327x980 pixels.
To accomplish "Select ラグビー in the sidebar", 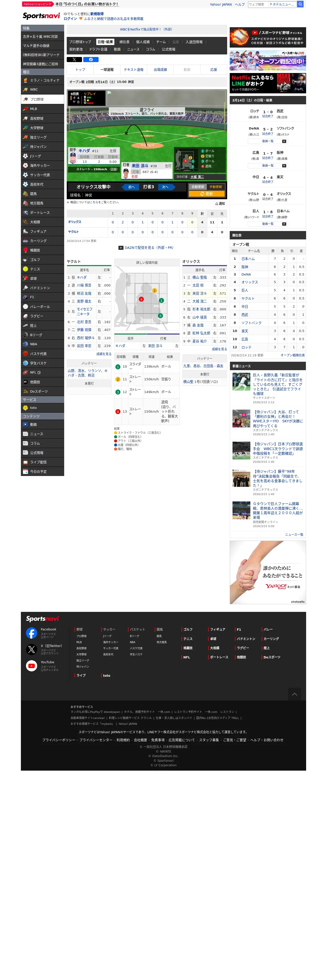I will pos(42,316).
